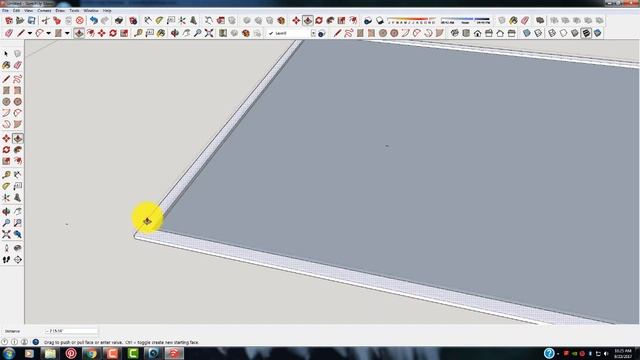Open the Help menu
Screen dimensions: 640x360
click(x=107, y=11)
